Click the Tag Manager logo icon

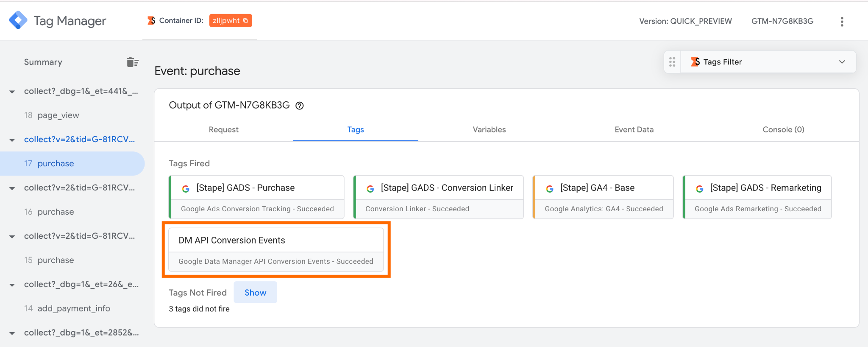point(18,20)
